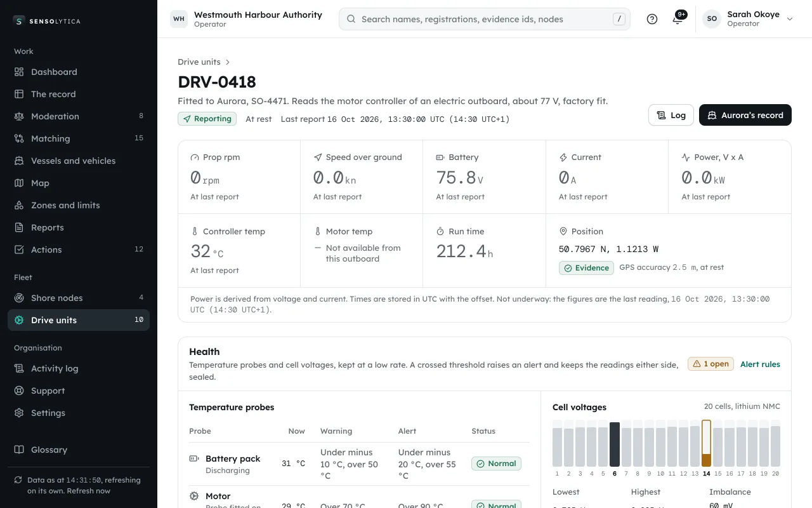Open notifications bell with 9+ badge
The height and width of the screenshot is (508, 812).
click(x=678, y=19)
